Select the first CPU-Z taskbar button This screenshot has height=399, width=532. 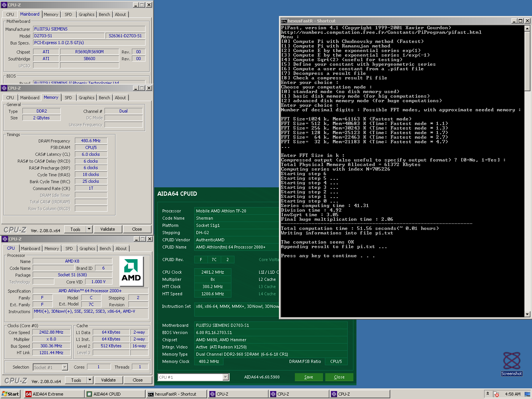(238, 394)
